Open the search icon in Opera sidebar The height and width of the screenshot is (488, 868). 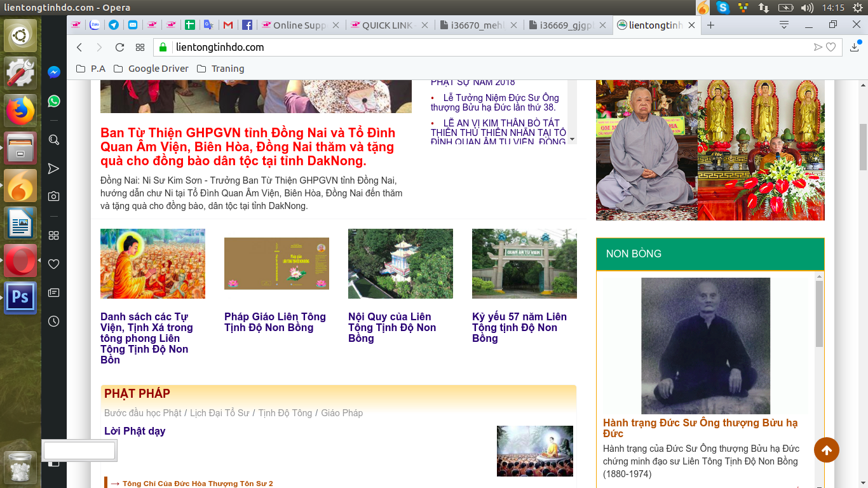(x=54, y=140)
